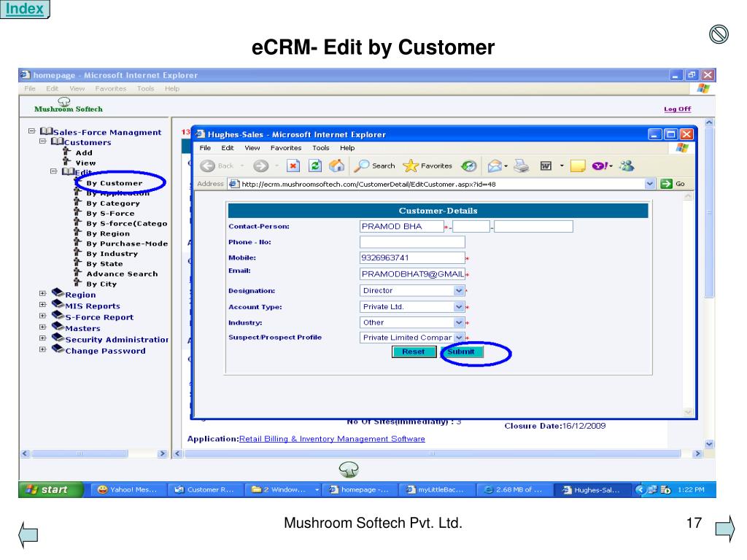Switch to Yahoo! Messenger taskbar item
Image resolution: width=747 pixels, height=560 pixels.
point(127,489)
